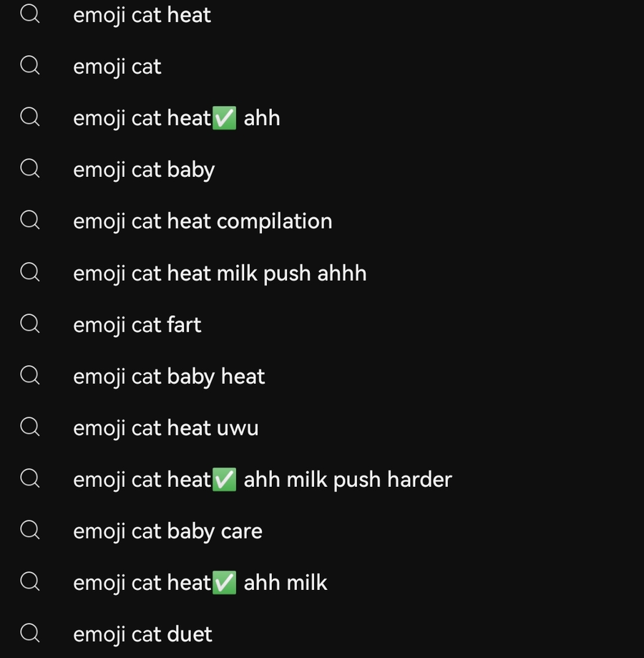Pick the "emoji cat fart" suggestion
This screenshot has width=644, height=658.
(x=137, y=324)
